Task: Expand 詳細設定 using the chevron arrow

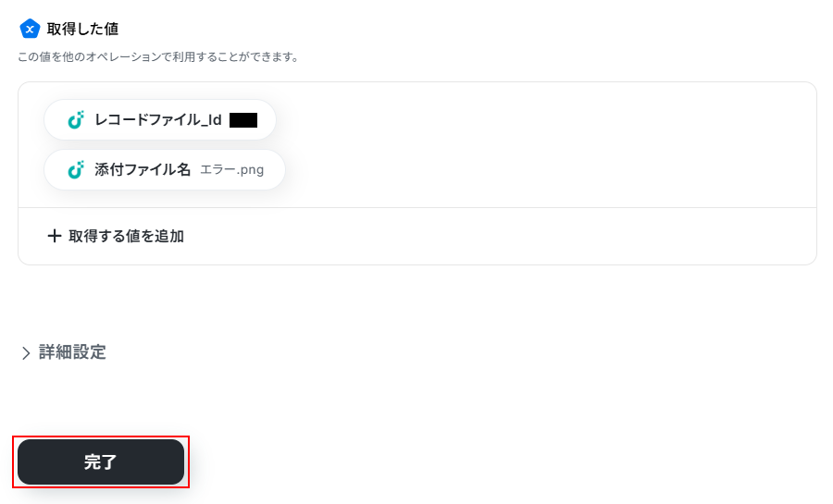Action: 26,353
